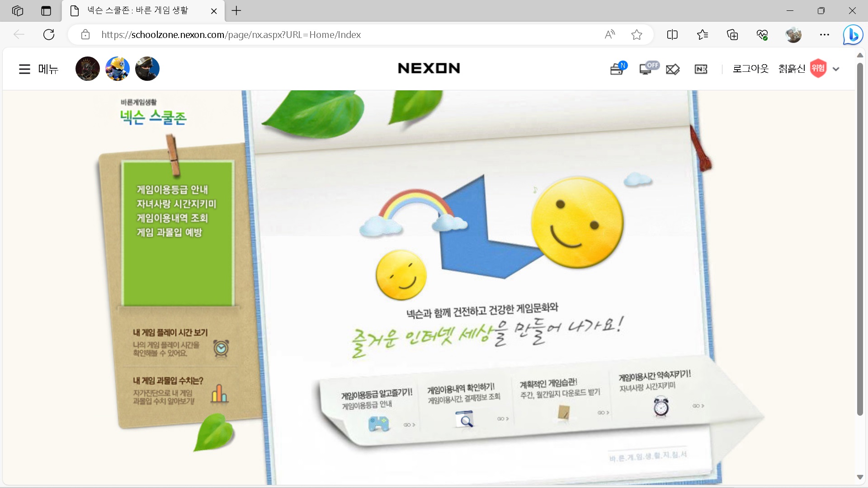The width and height of the screenshot is (868, 488).
Task: Open the mail envelope icon
Action: coord(673,69)
